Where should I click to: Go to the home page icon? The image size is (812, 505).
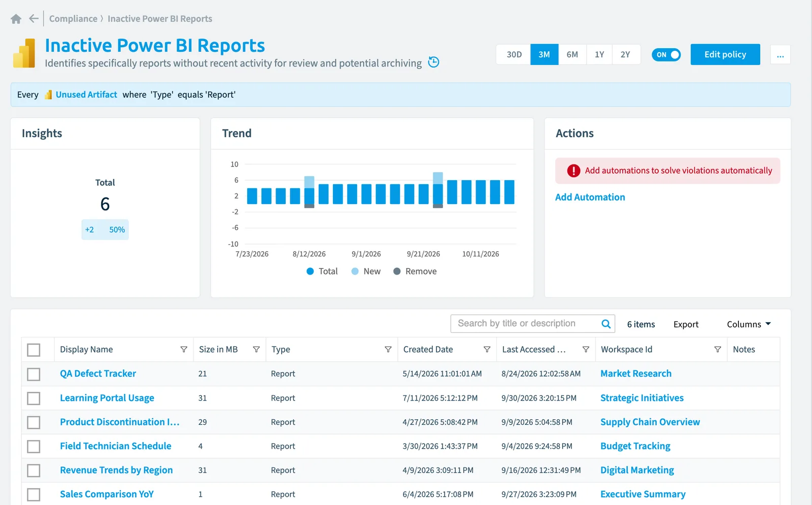pos(16,19)
